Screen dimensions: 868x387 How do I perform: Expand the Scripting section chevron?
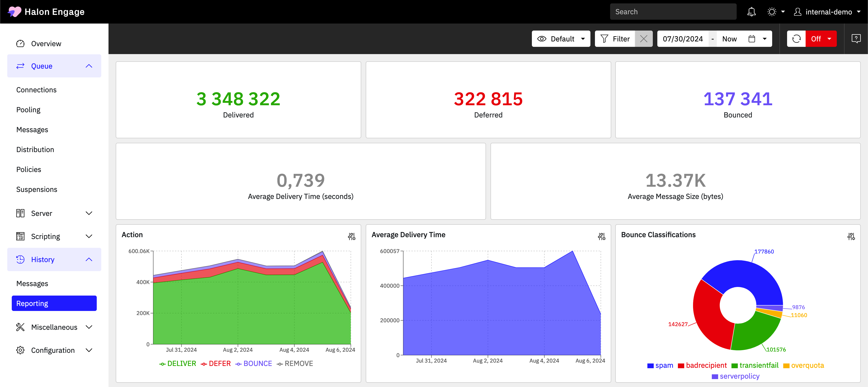coord(89,236)
